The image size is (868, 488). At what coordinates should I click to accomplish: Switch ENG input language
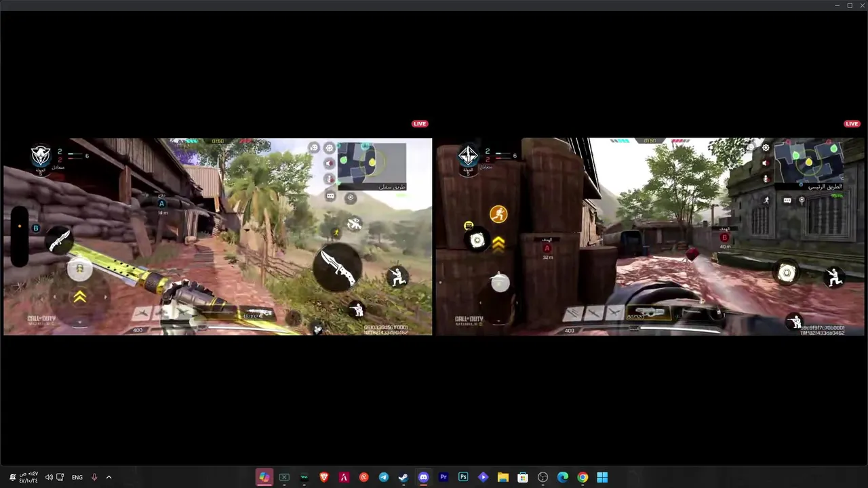pos(77,477)
